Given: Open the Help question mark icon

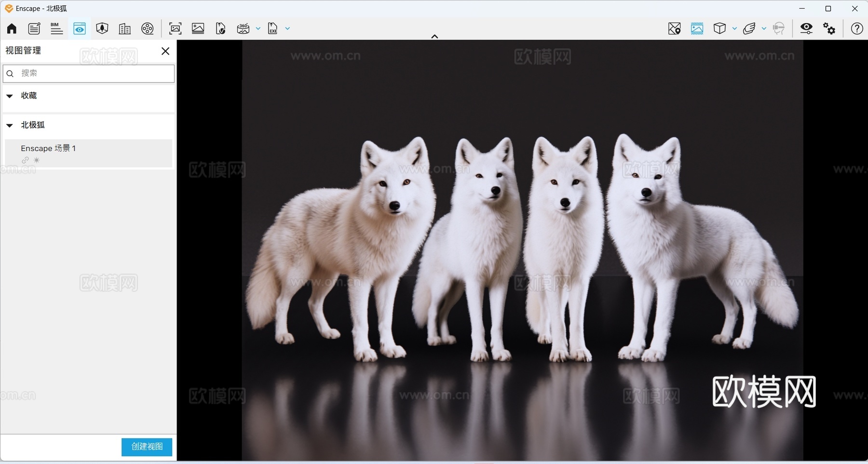Looking at the screenshot, I should pyautogui.click(x=857, y=28).
